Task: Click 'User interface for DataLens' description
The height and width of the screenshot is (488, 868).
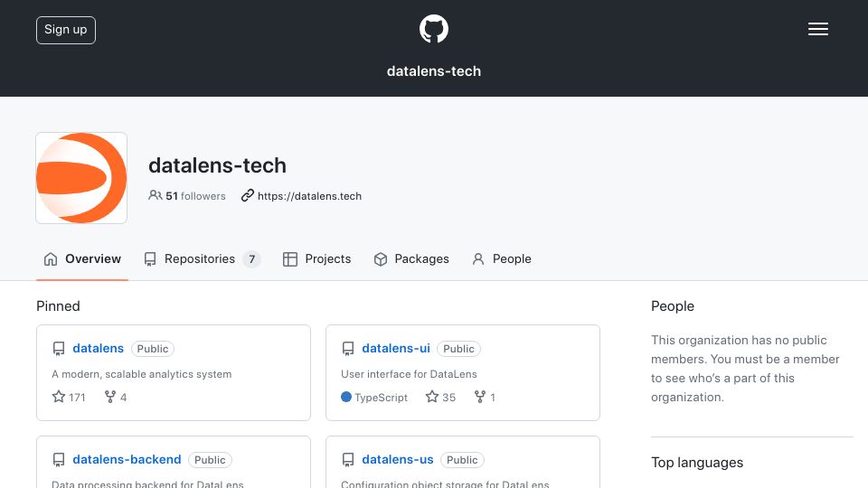Action: (409, 374)
